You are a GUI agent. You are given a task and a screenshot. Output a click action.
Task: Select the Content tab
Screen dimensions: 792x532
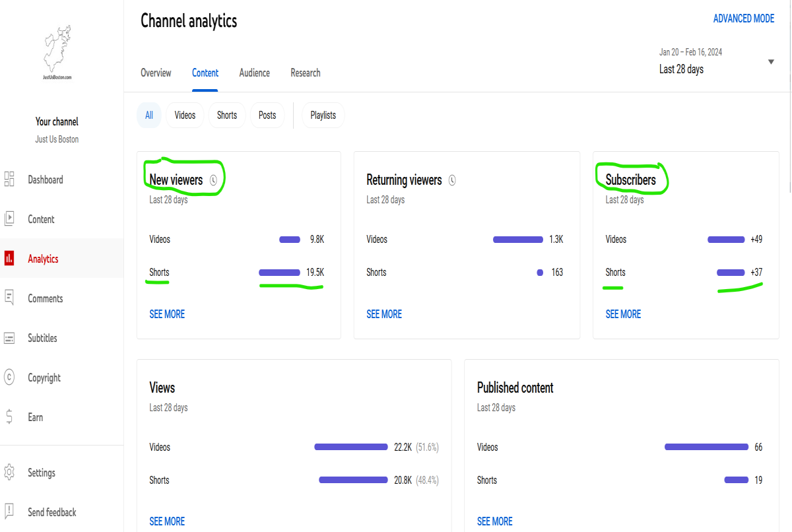point(205,73)
